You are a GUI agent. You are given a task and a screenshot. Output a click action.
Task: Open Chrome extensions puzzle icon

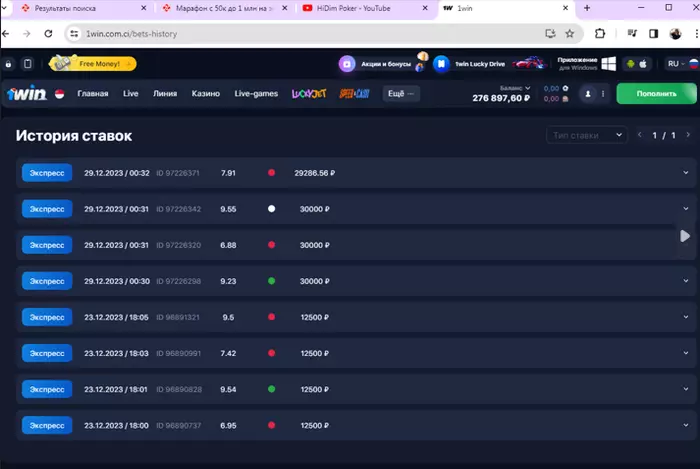[600, 34]
